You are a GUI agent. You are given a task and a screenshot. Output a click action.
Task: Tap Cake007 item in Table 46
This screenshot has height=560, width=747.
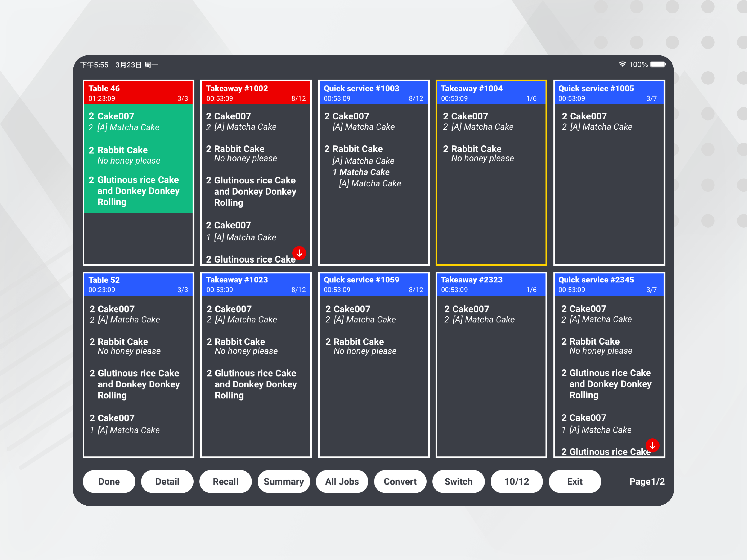[x=112, y=116]
